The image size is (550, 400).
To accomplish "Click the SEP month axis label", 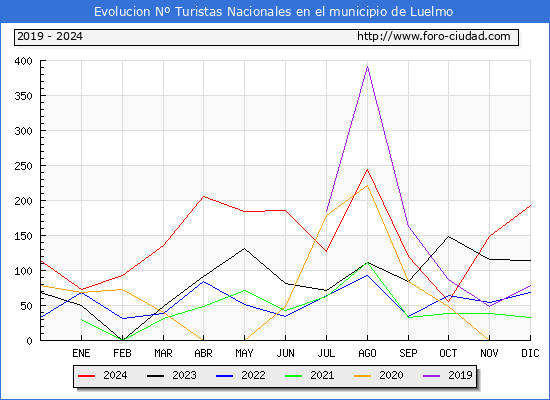I will click(408, 353).
